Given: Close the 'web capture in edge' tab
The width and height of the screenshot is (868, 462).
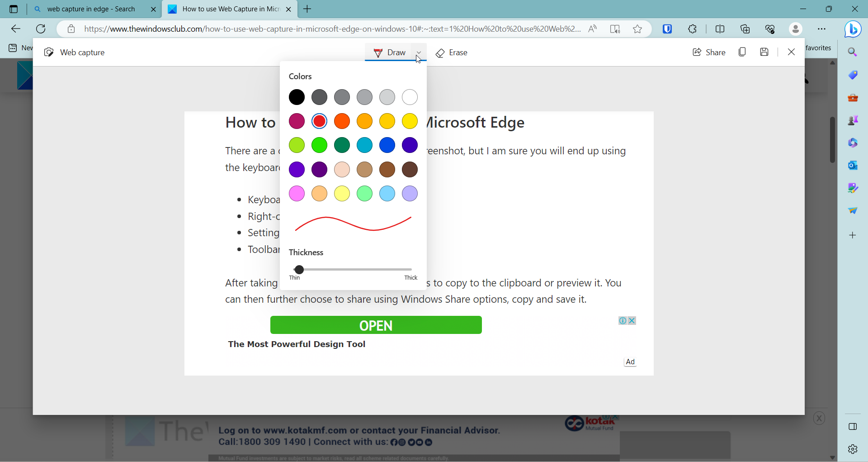Looking at the screenshot, I should tap(153, 9).
